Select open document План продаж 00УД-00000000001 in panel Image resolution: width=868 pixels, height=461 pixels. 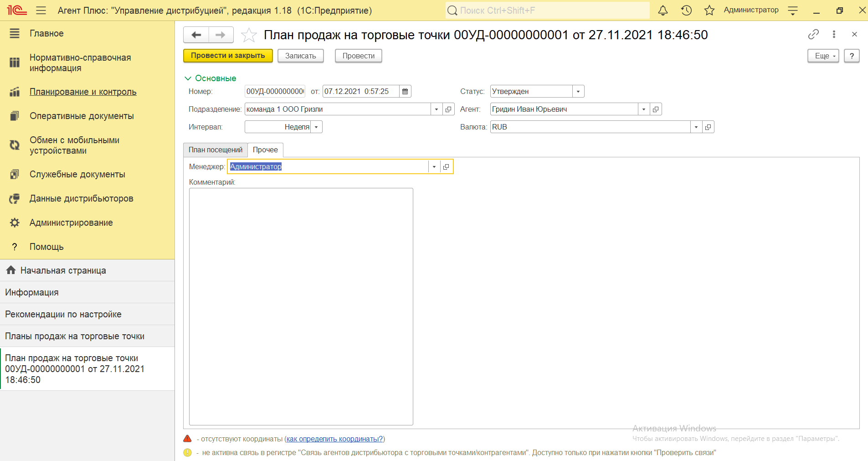[87, 369]
